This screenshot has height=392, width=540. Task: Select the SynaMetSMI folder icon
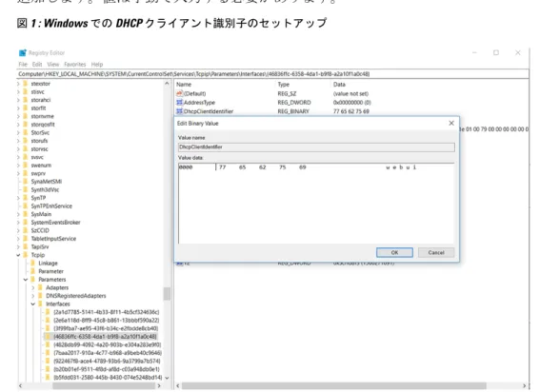26,182
